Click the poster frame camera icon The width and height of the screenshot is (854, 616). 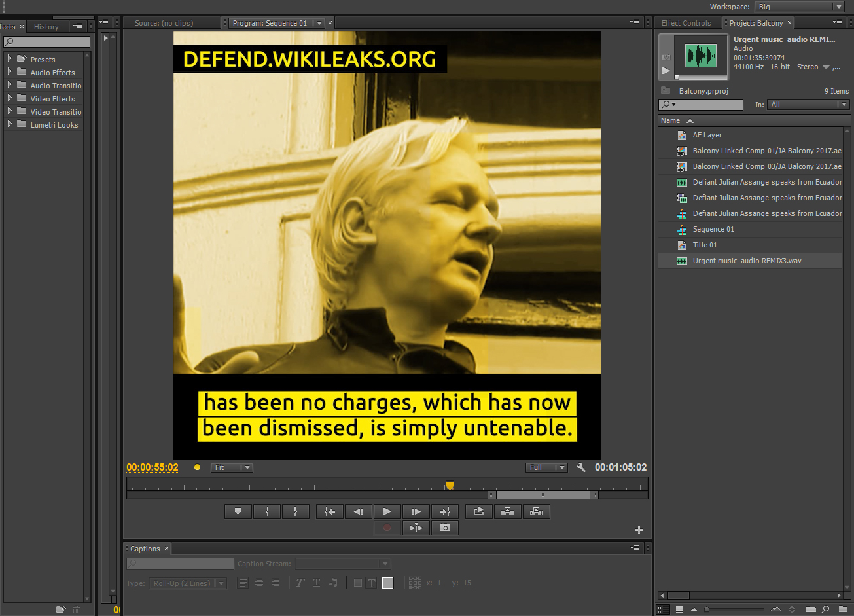click(x=666, y=57)
